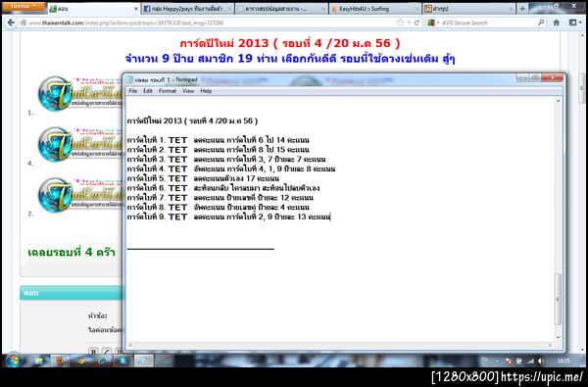Screen dimensions: 588x387
Task: Click the line for card 9 TET in Notepad
Action: 228,217
